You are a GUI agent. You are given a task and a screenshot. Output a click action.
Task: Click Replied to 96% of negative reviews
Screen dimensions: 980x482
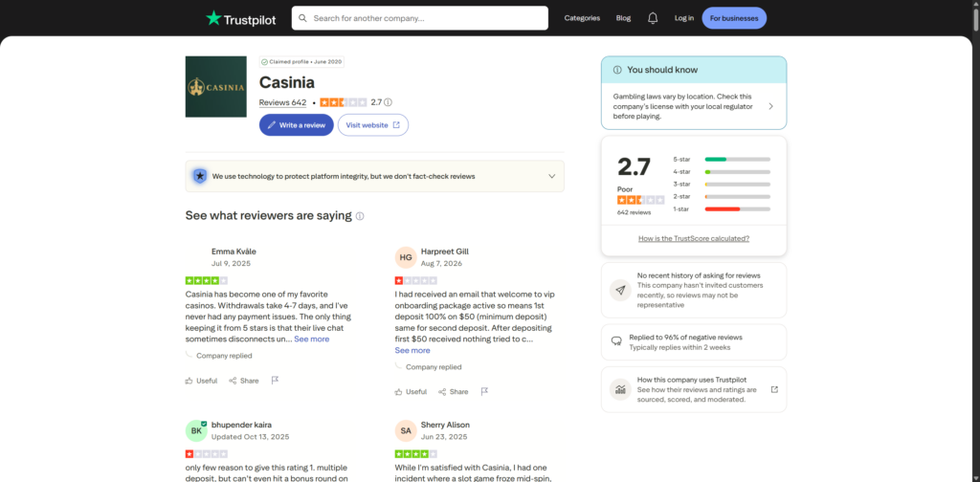685,338
